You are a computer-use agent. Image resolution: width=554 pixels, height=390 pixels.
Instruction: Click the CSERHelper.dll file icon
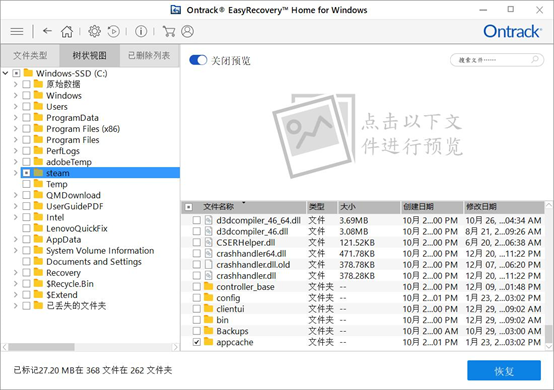(x=208, y=242)
